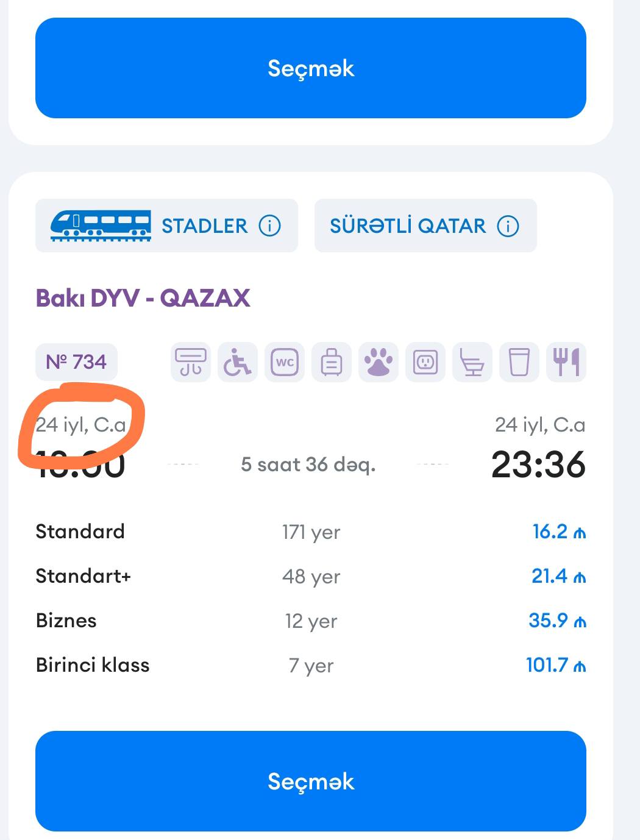Click the fork and knife dining icon
The image size is (640, 840).
pyautogui.click(x=566, y=362)
